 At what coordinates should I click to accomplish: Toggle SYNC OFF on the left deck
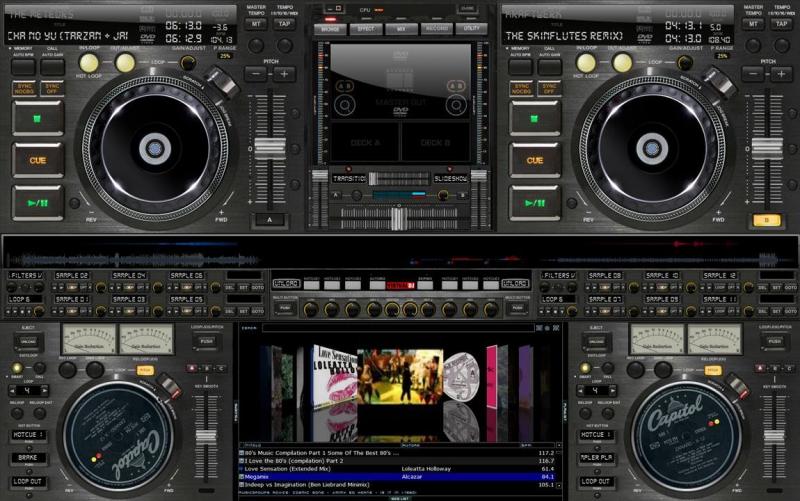pos(52,89)
